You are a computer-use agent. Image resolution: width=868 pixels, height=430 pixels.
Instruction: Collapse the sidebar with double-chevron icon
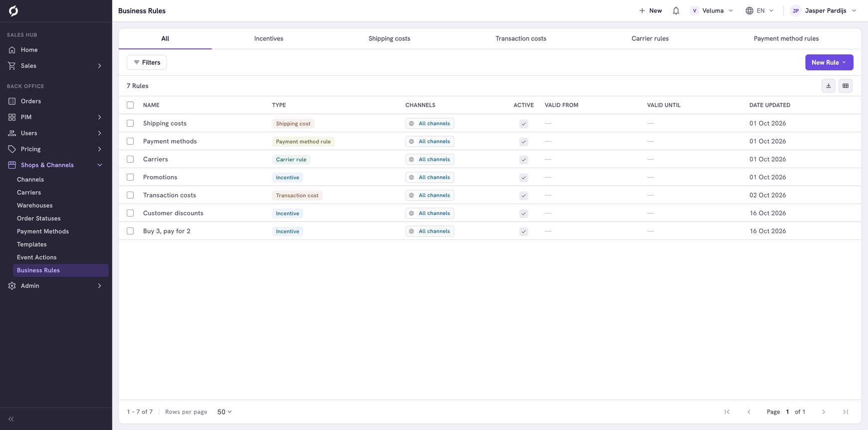click(11, 419)
